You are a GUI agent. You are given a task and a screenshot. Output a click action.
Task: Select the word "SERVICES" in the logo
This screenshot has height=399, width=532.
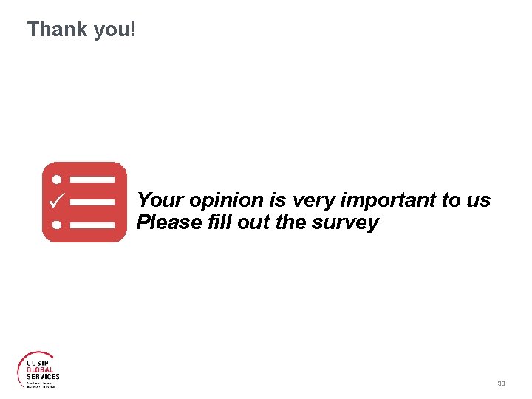coord(43,377)
